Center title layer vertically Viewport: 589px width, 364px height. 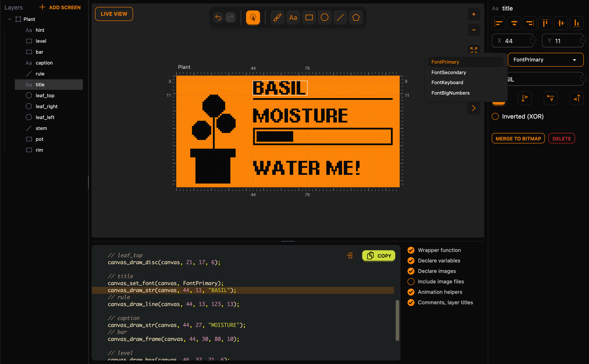pyautogui.click(x=561, y=23)
